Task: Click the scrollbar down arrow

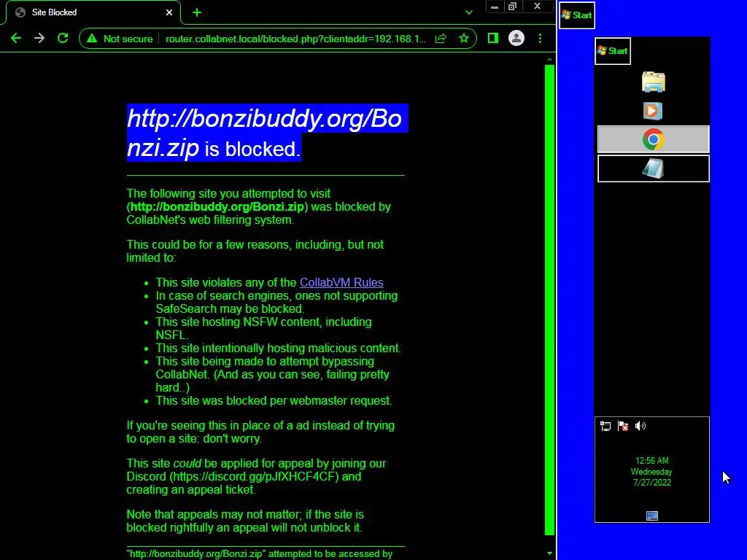Action: [549, 553]
